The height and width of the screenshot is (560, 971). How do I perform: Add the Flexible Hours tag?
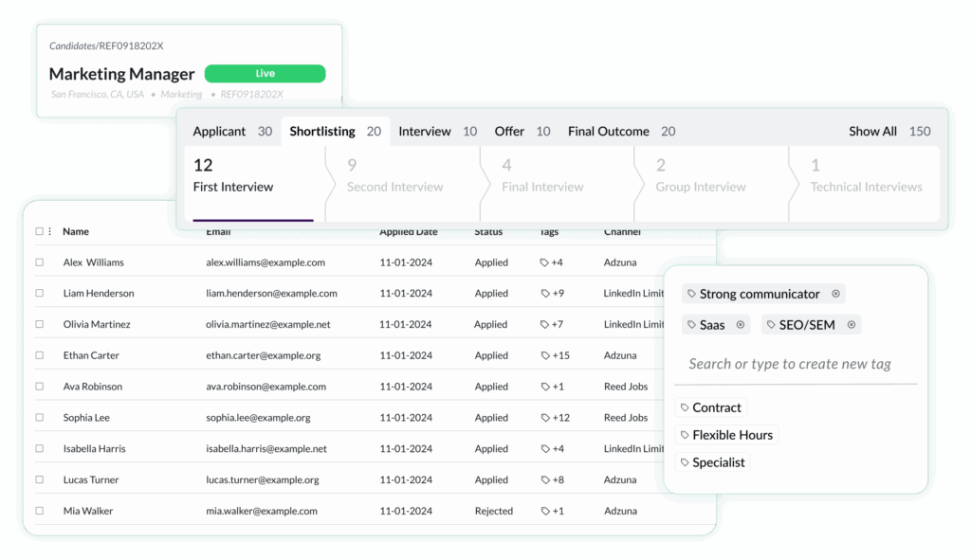[726, 435]
